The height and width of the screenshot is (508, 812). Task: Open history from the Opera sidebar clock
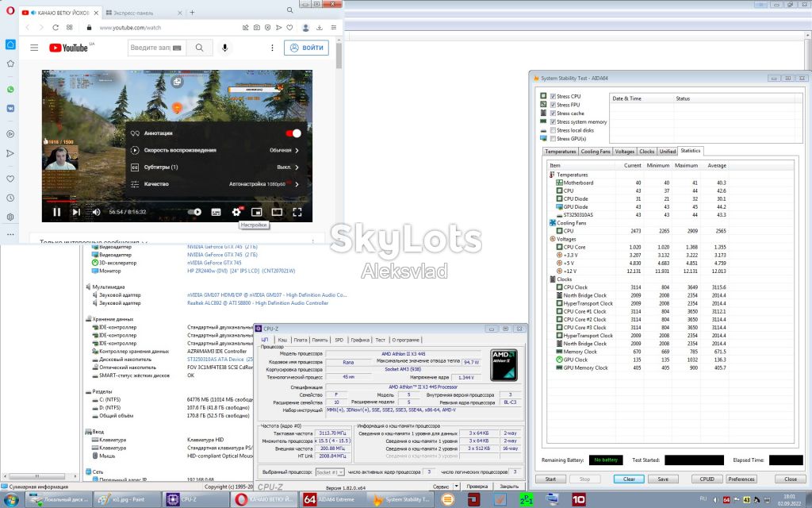(x=10, y=198)
